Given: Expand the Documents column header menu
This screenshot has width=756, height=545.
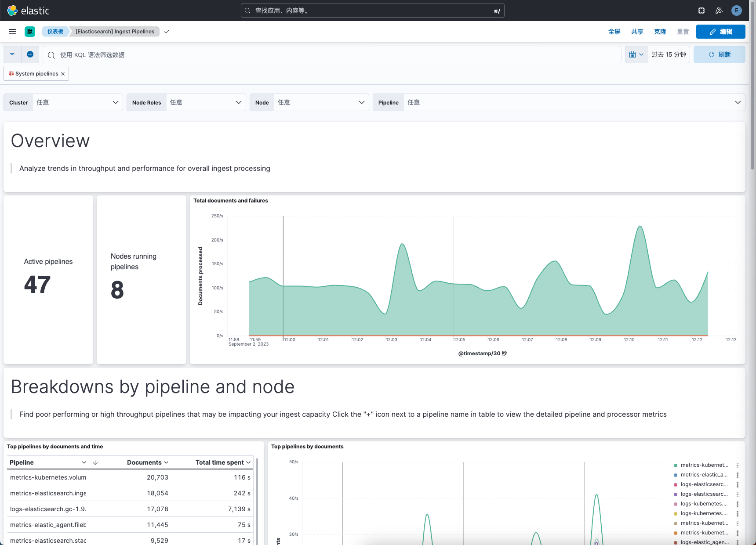Looking at the screenshot, I should [166, 462].
